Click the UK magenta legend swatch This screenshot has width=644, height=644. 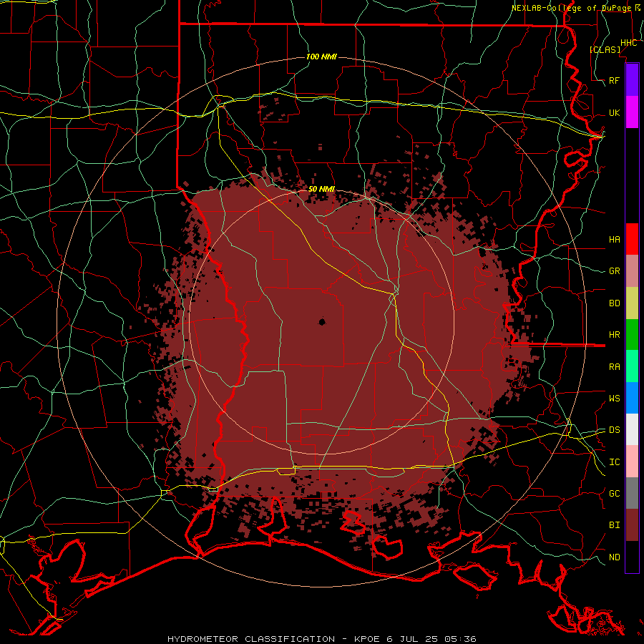coord(632,112)
